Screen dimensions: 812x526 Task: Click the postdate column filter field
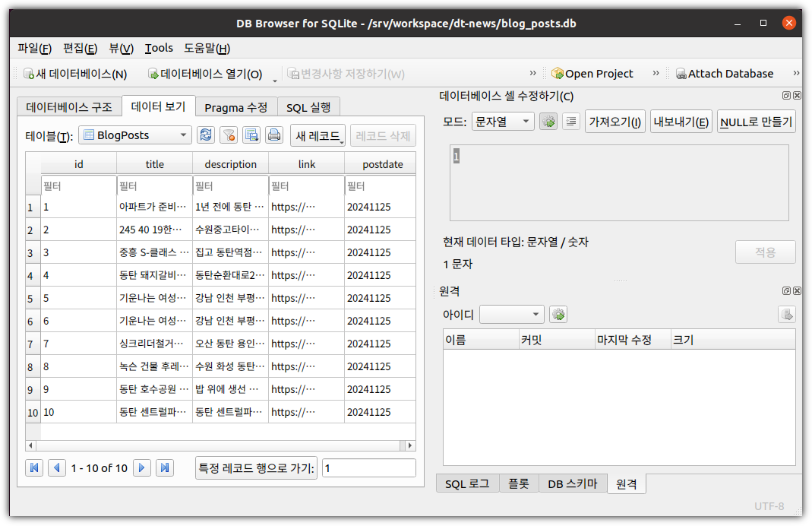coord(381,185)
